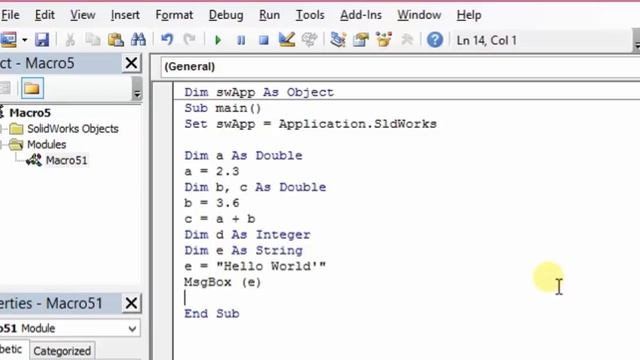The height and width of the screenshot is (360, 640).
Task: Click the Save macro icon
Action: tap(42, 40)
